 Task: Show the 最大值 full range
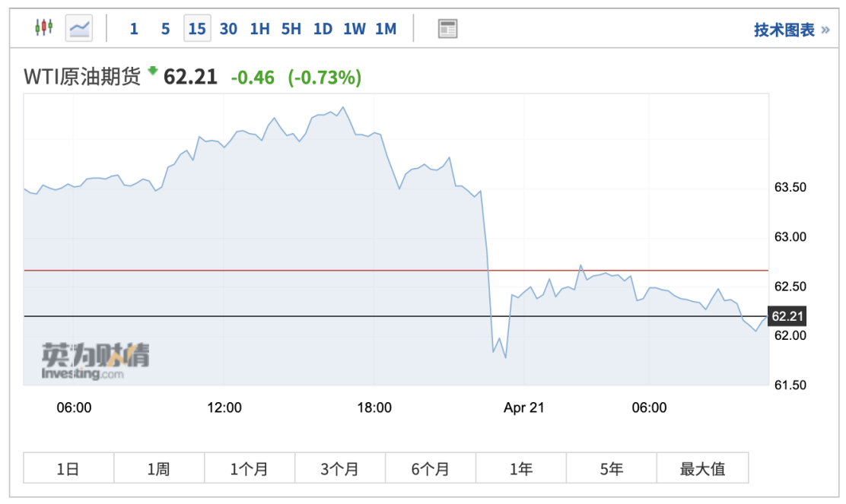coord(702,468)
